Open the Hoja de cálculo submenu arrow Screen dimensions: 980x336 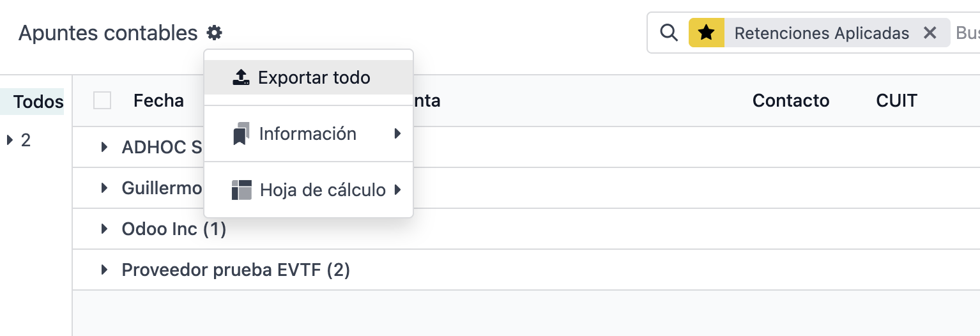[x=397, y=190]
